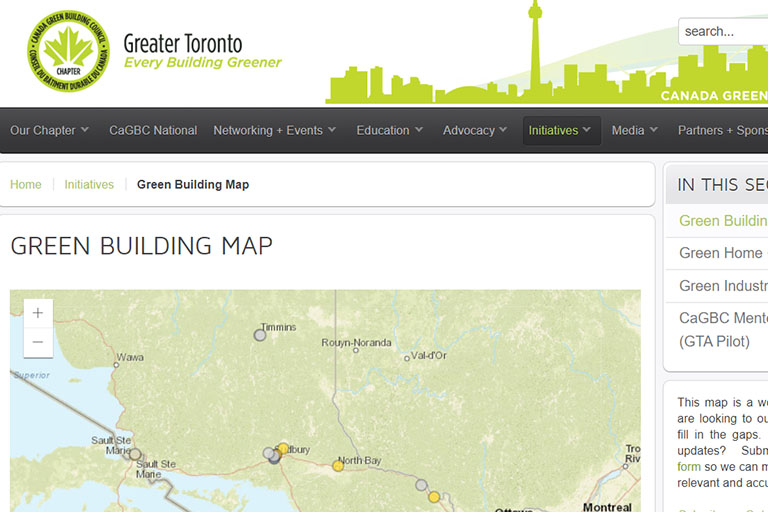Click the Wawa label on the map
The image size is (768, 512).
[130, 357]
